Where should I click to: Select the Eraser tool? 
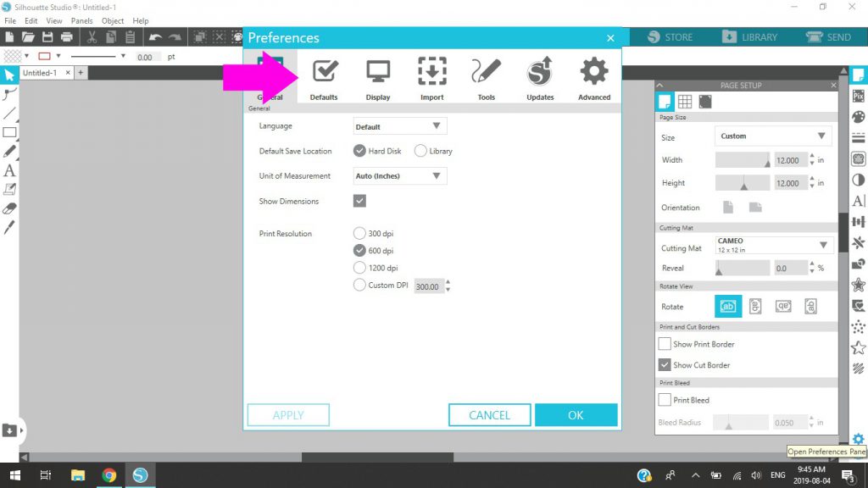[9, 208]
